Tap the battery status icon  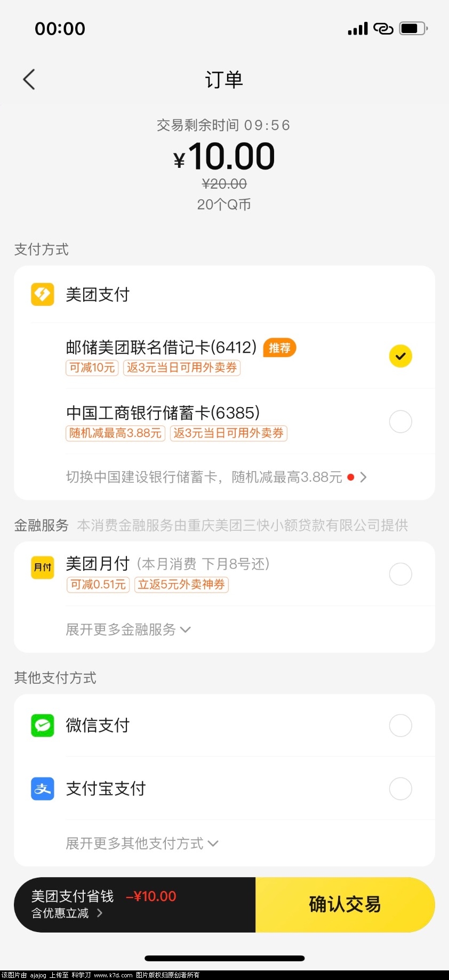(413, 28)
